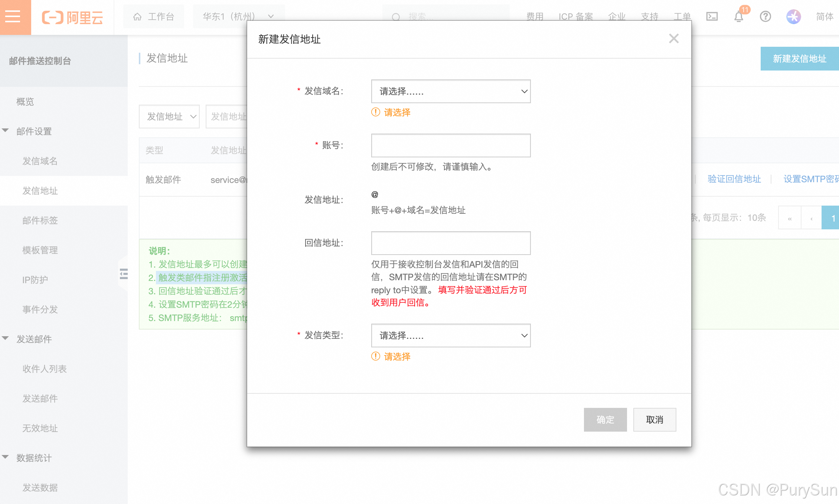The width and height of the screenshot is (839, 504).
Task: Open the Cloud Shell terminal icon
Action: click(x=711, y=16)
